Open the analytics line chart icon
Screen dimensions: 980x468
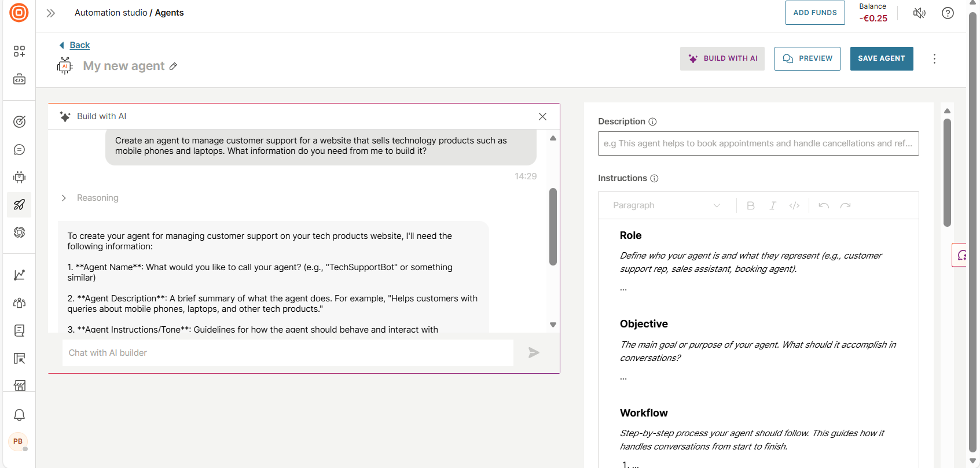point(19,275)
